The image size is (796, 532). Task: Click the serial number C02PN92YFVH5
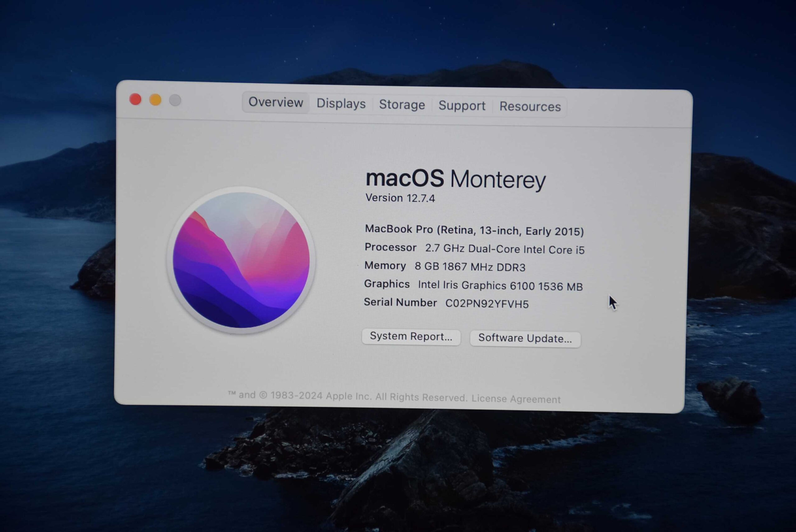[487, 304]
